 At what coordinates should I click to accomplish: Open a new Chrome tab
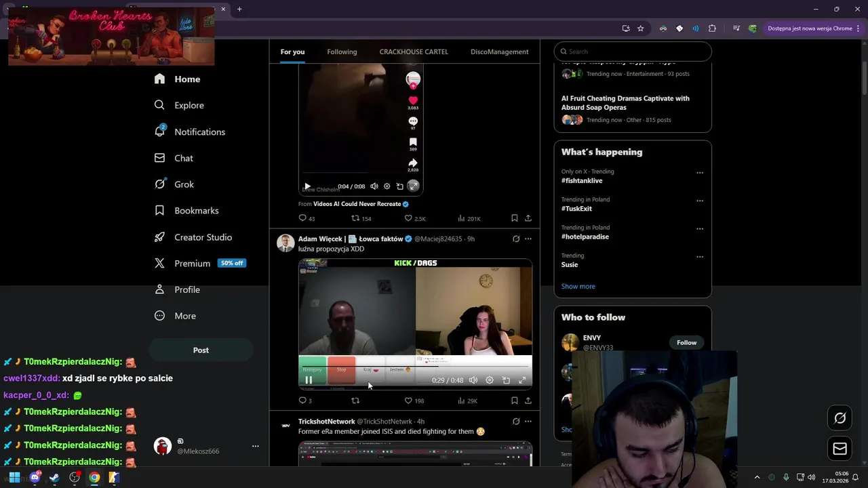click(239, 9)
